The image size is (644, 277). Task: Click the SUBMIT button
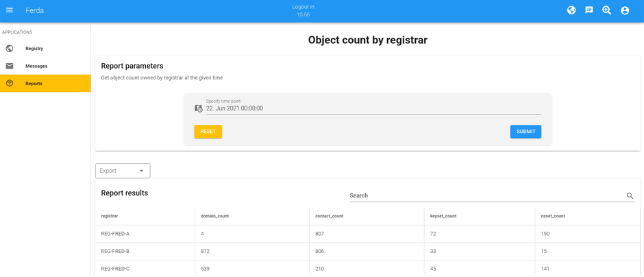click(x=525, y=132)
